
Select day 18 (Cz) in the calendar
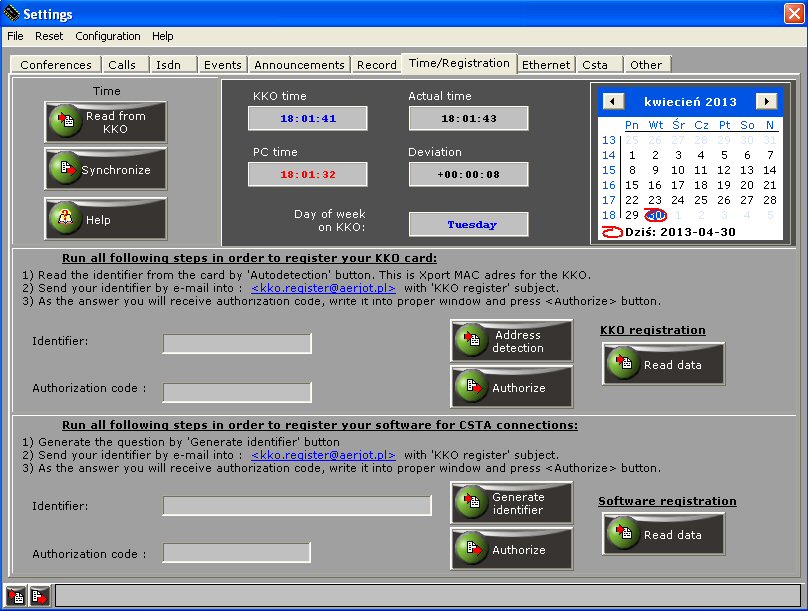701,185
